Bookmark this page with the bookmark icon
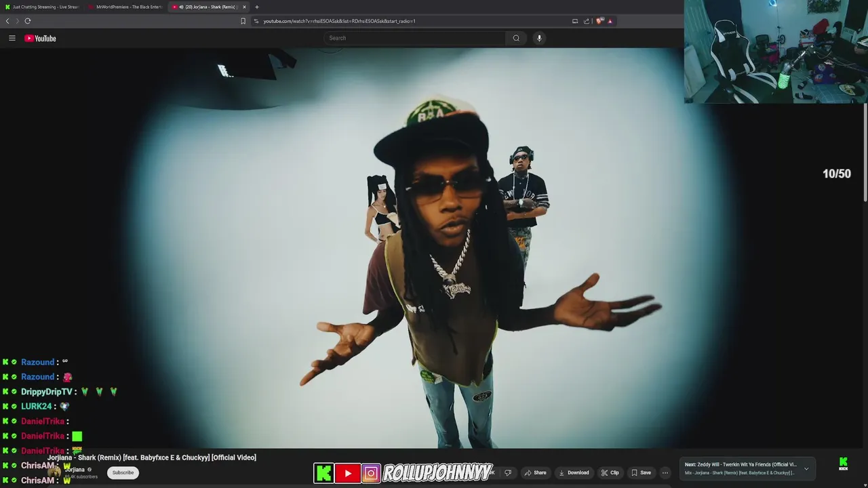868x488 pixels. (x=243, y=21)
